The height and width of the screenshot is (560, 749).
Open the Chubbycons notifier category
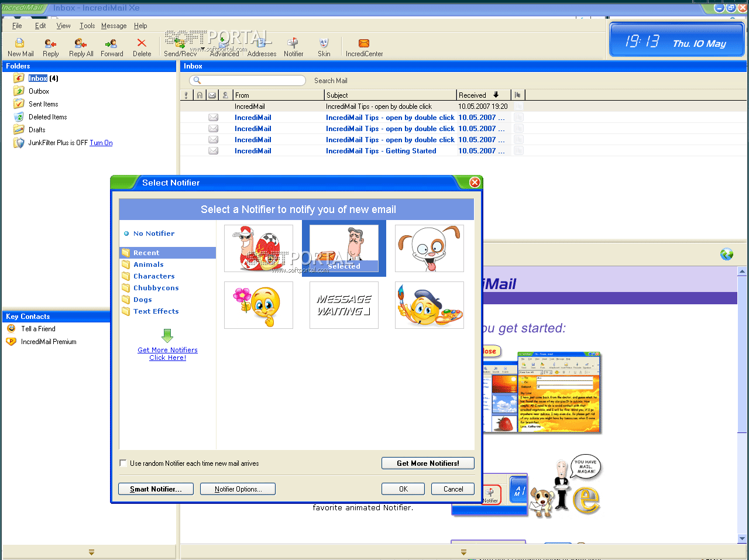click(156, 288)
